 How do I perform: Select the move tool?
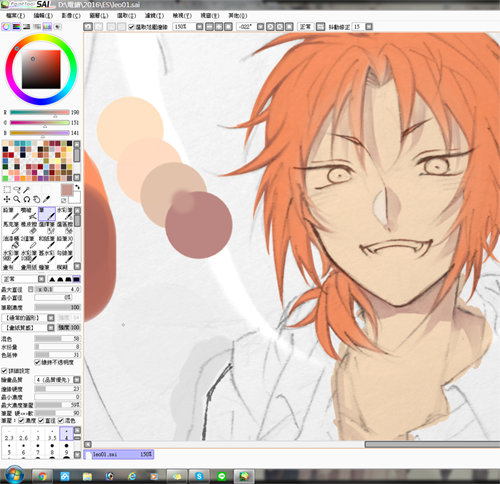[x=7, y=199]
